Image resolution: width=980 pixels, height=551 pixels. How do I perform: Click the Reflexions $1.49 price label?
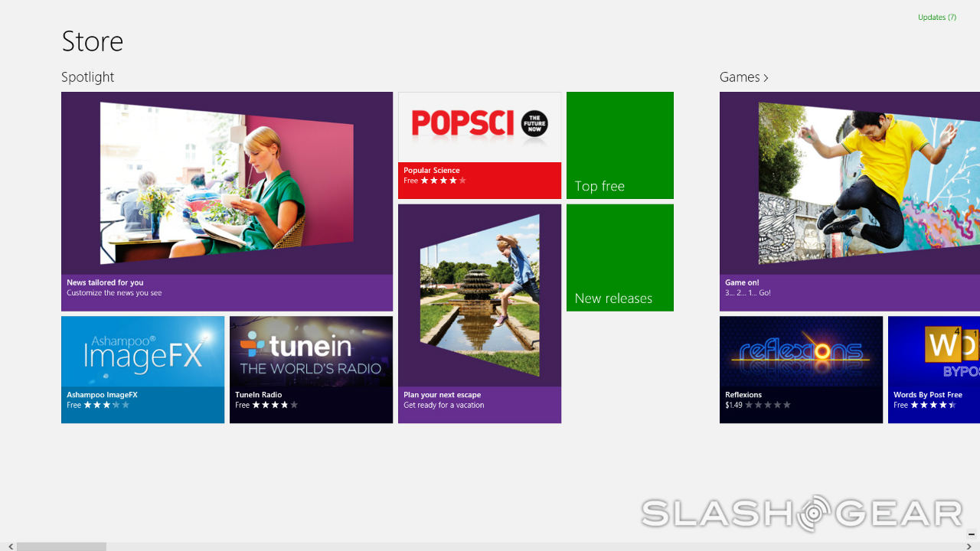pos(733,405)
